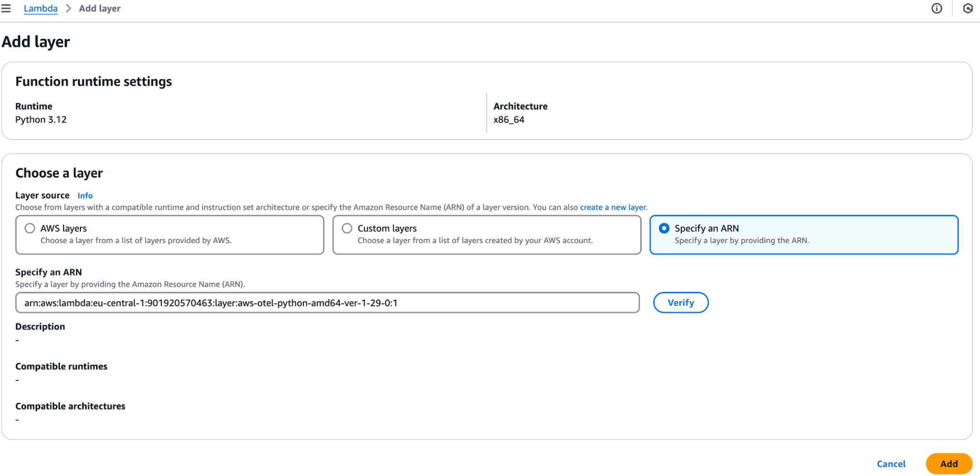Choose the Custom layers radio option
Image resolution: width=980 pixels, height=476 pixels.
click(347, 228)
